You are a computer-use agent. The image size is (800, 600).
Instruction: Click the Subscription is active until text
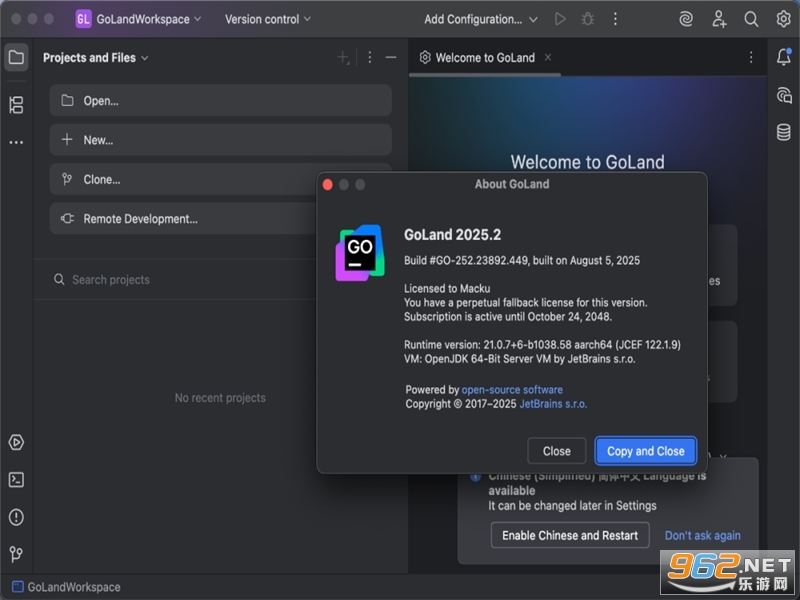point(508,317)
